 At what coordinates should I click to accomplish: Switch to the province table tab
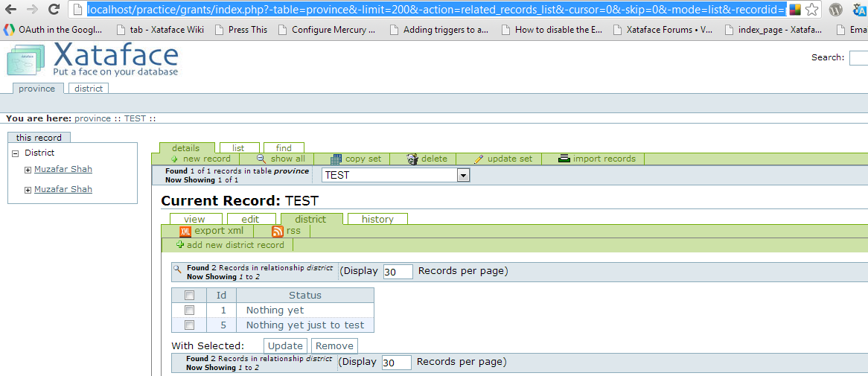click(x=37, y=89)
